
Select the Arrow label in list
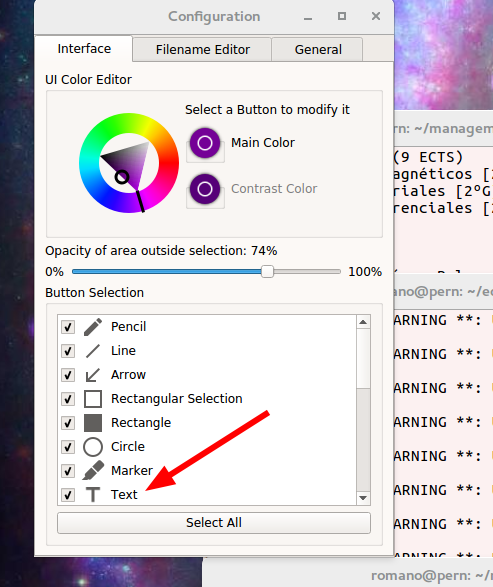128,375
